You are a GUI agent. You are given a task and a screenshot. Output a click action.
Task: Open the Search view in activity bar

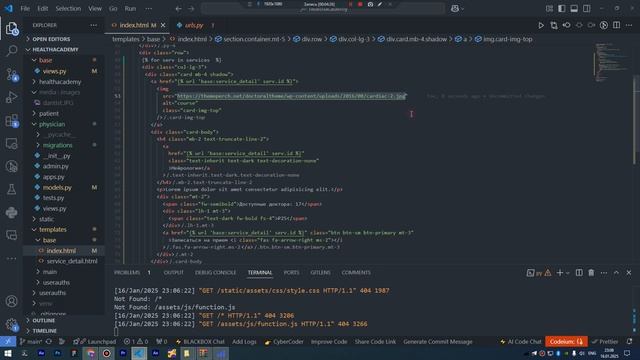12,51
